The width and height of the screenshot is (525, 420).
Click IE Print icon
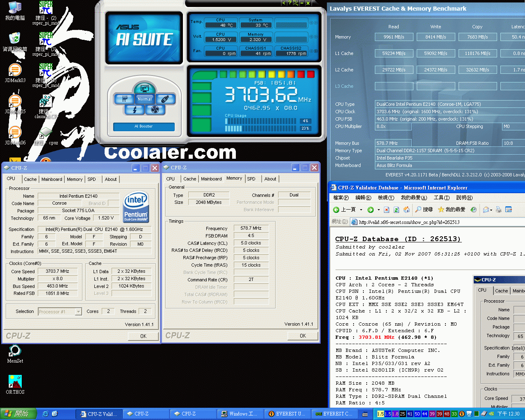pos(499,210)
